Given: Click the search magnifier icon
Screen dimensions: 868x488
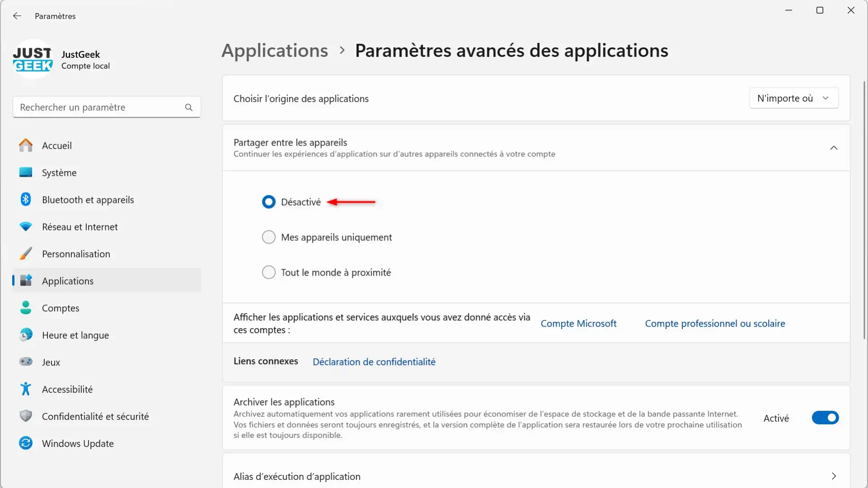Looking at the screenshot, I should tap(189, 107).
